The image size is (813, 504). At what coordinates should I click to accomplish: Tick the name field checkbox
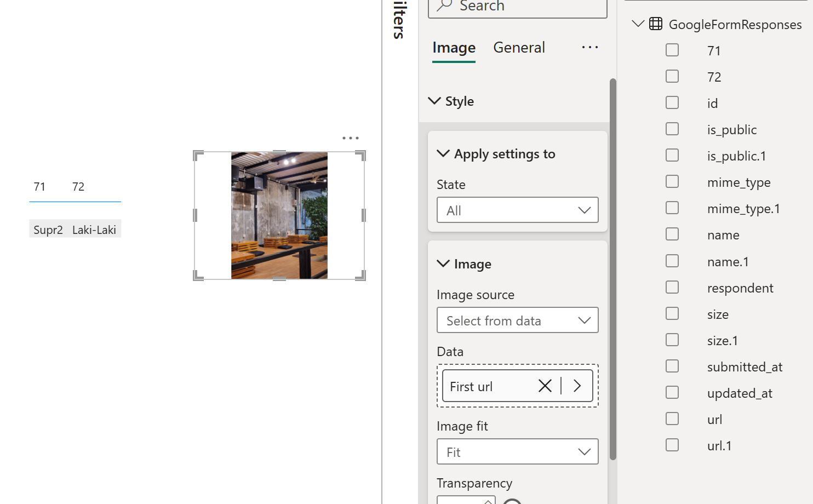(672, 234)
